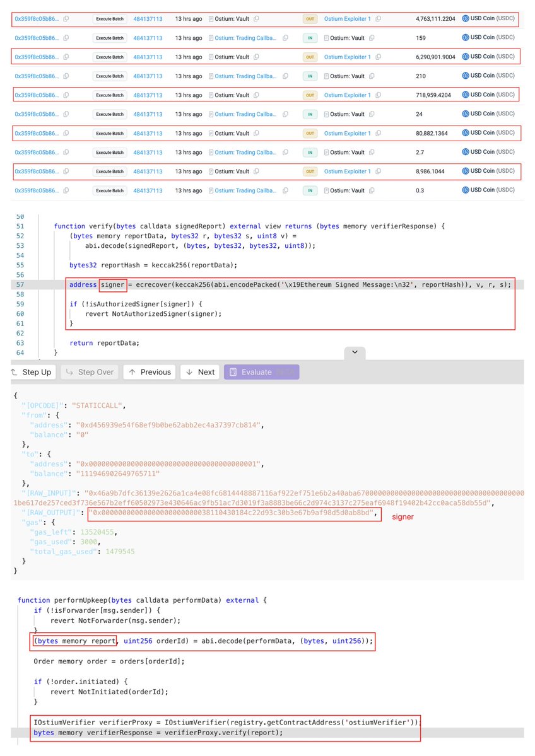Click the Step Over debugger button
Viewport: 535px width, 756px height.
tap(90, 372)
